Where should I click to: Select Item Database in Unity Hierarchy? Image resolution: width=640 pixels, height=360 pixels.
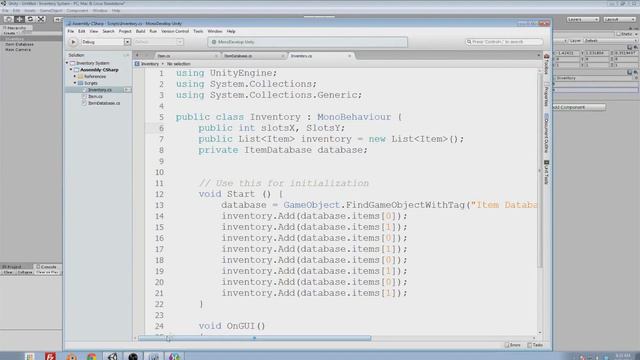(x=19, y=44)
